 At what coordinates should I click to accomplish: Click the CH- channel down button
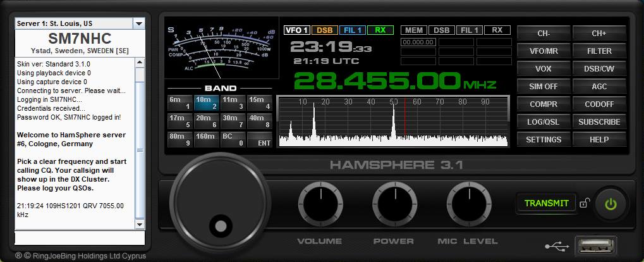click(544, 34)
